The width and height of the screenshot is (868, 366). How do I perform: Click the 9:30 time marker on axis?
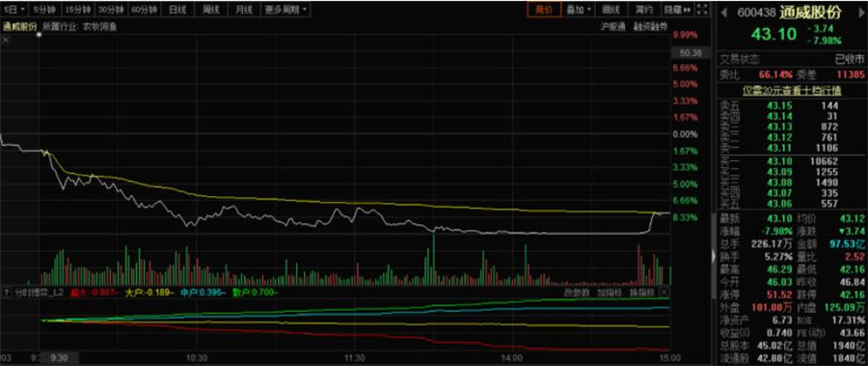[58, 357]
